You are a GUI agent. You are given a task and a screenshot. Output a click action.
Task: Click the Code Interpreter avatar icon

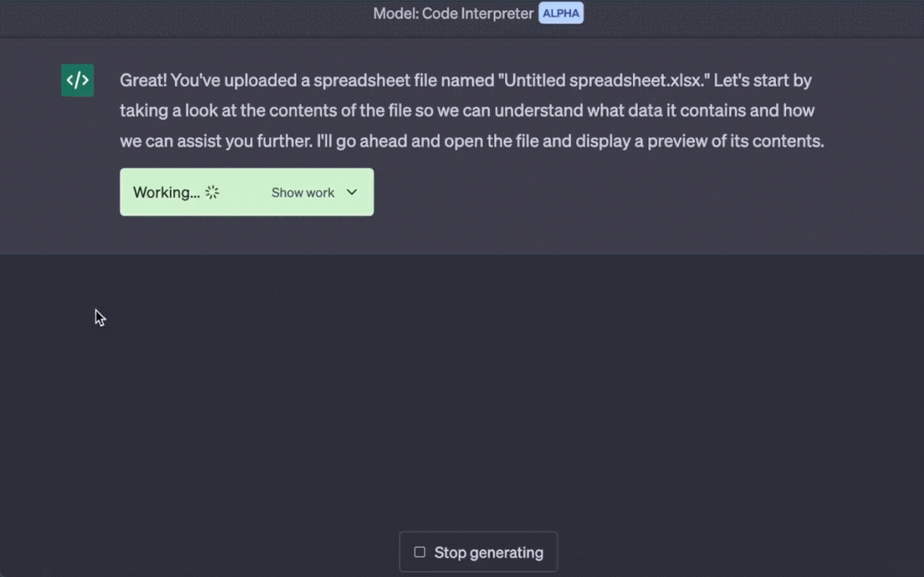pos(77,80)
